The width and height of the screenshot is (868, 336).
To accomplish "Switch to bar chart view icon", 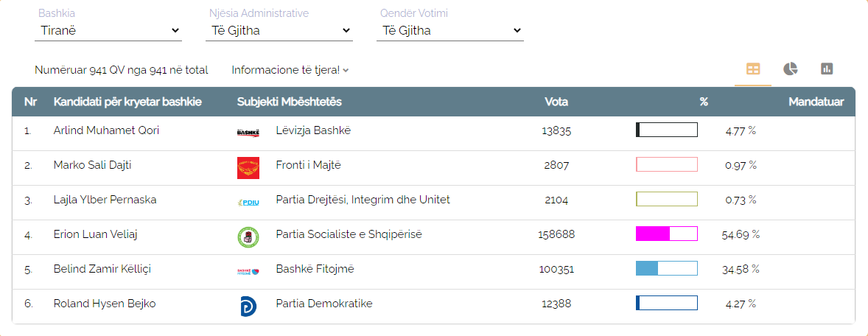I will [x=827, y=69].
